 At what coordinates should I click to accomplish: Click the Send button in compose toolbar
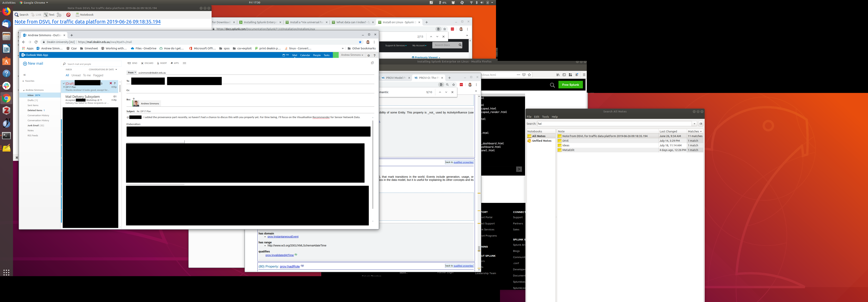[132, 63]
